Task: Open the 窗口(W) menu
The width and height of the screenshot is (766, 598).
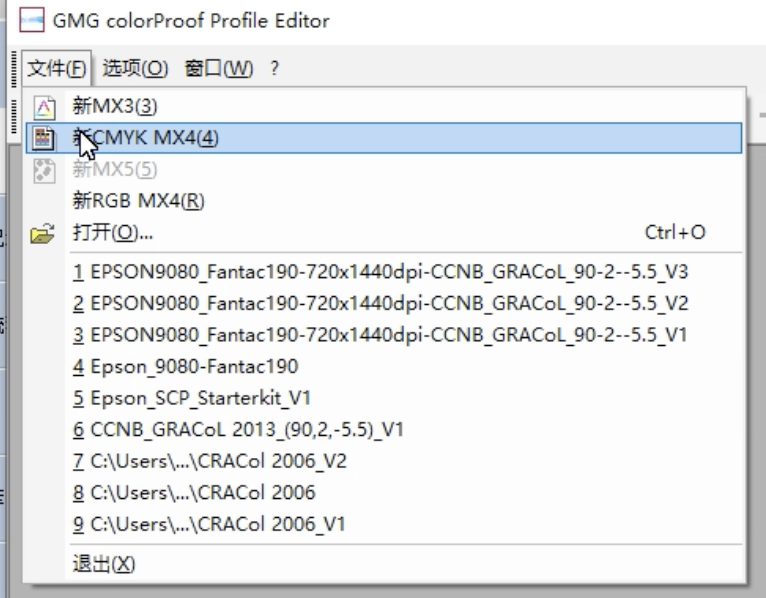Action: (x=219, y=68)
